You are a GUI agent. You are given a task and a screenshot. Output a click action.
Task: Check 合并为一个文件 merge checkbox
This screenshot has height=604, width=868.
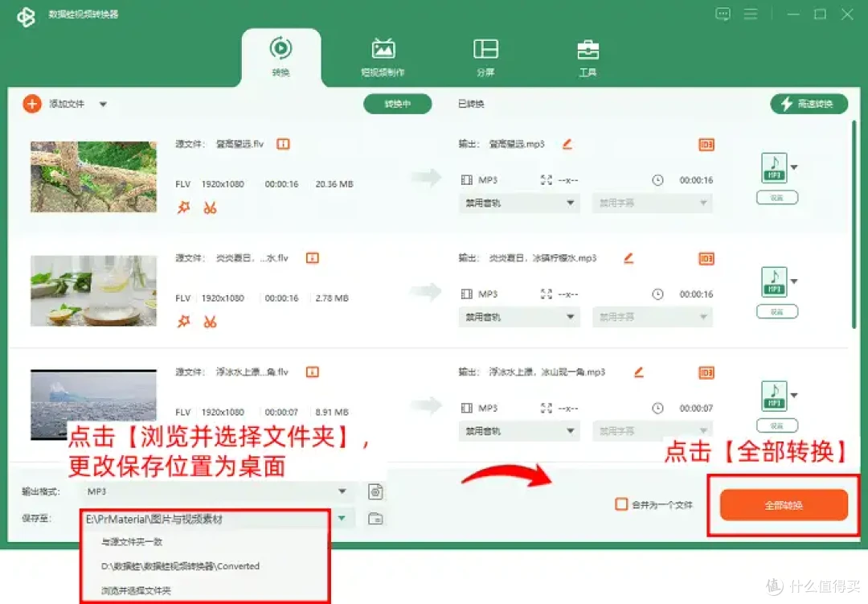pos(621,504)
